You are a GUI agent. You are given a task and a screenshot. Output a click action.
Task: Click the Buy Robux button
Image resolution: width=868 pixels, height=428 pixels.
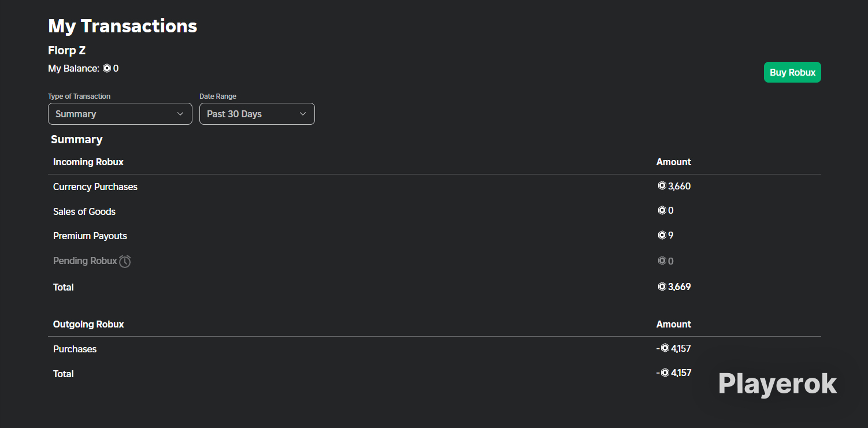pyautogui.click(x=792, y=72)
